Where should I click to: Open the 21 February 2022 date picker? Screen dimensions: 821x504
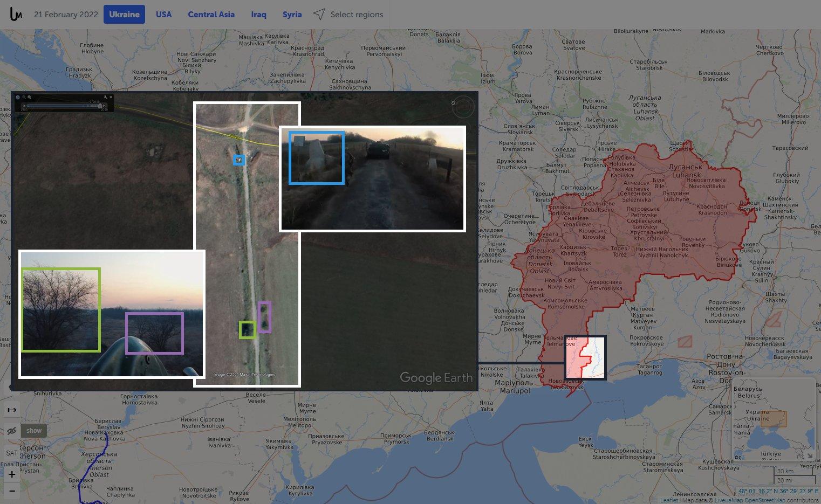tap(66, 15)
